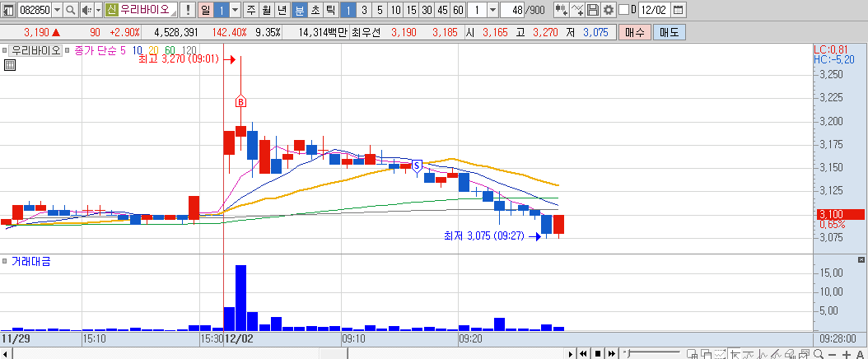Click the eraser tool icon
Image resolution: width=868 pixels, height=359 pixels.
click(x=790, y=354)
